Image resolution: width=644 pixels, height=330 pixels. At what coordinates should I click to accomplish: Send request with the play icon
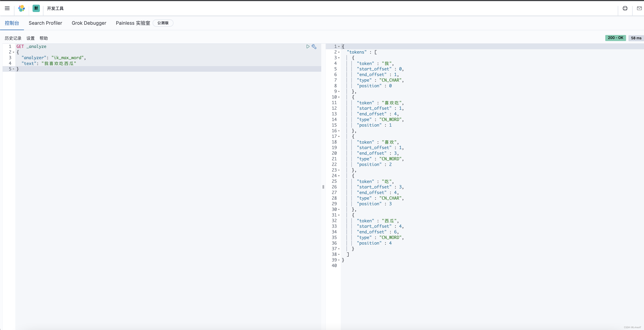coord(308,46)
